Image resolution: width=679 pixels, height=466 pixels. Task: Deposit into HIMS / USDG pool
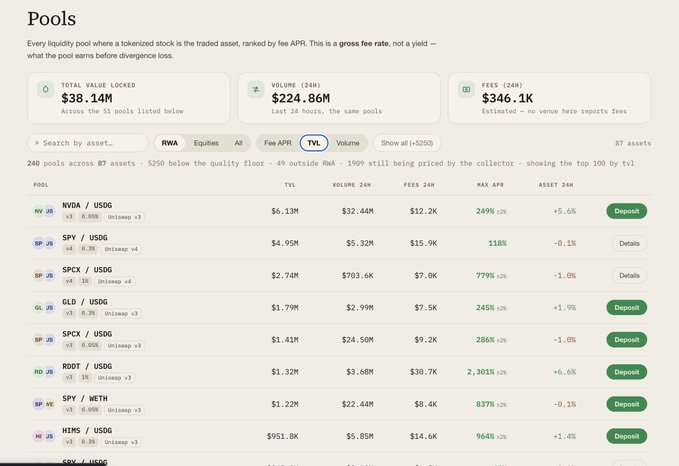click(x=627, y=436)
